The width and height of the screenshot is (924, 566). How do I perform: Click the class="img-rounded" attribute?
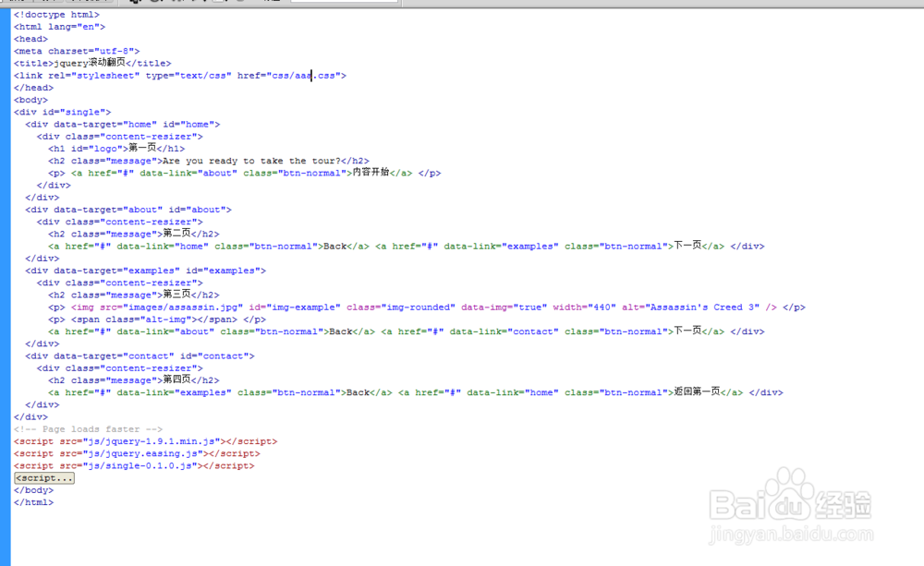point(401,307)
